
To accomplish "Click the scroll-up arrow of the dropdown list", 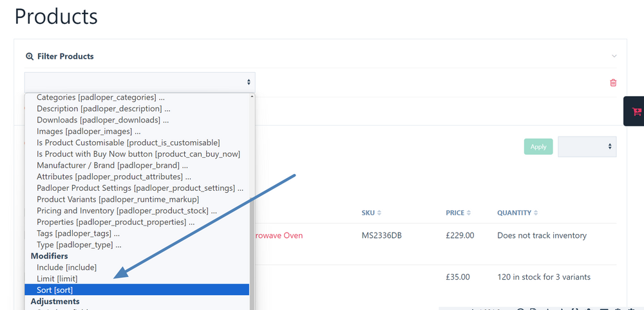I will (x=252, y=97).
